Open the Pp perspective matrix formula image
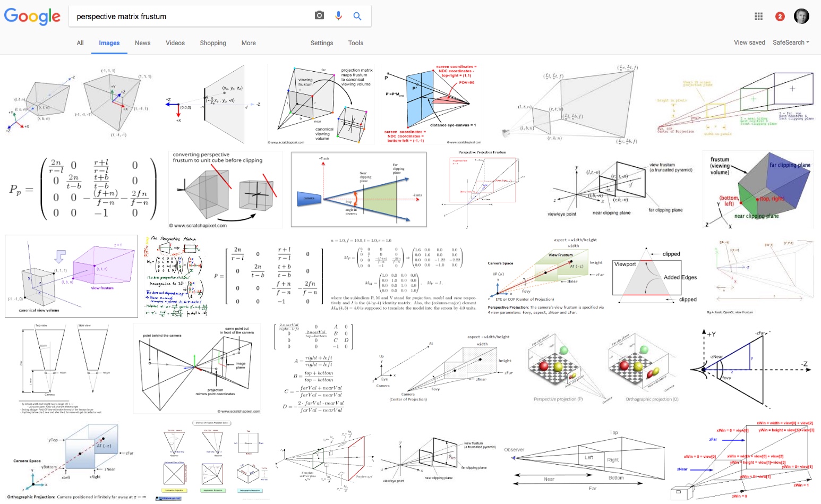 (82, 189)
